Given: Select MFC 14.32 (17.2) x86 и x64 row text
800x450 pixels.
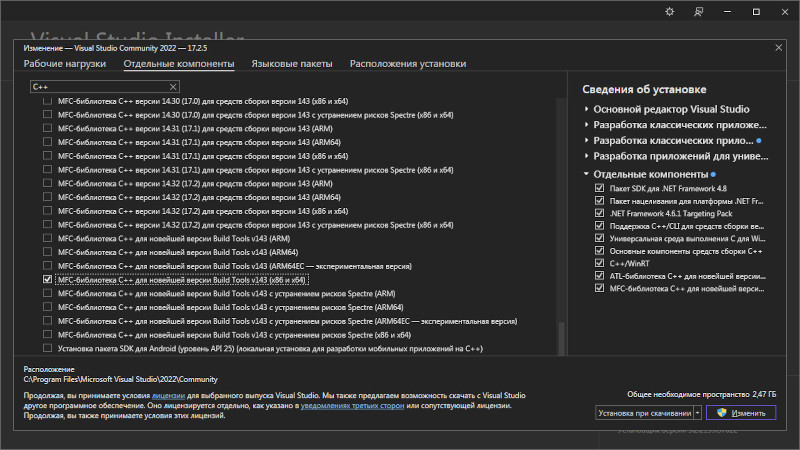Looking at the screenshot, I should tap(203, 211).
